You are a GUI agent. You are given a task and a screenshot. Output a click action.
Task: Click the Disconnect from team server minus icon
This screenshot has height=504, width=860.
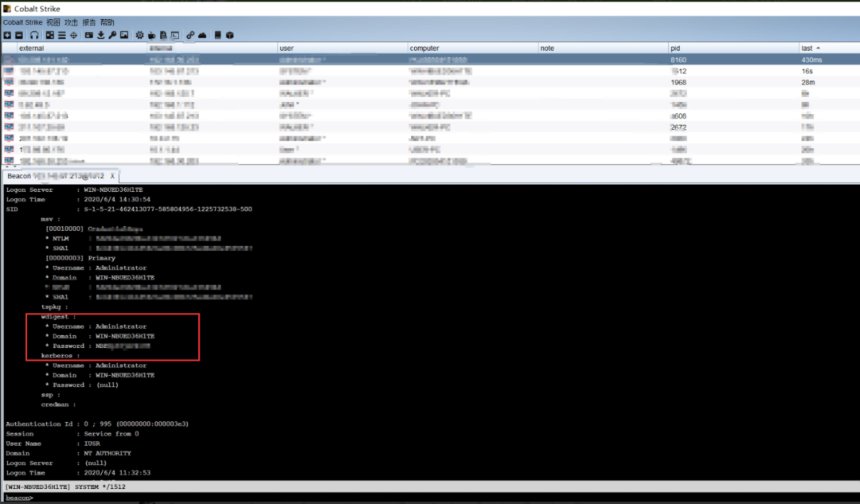coord(18,35)
